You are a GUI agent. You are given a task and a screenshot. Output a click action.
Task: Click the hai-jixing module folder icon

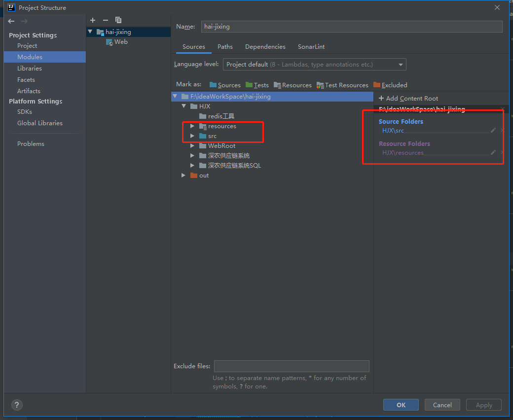100,32
